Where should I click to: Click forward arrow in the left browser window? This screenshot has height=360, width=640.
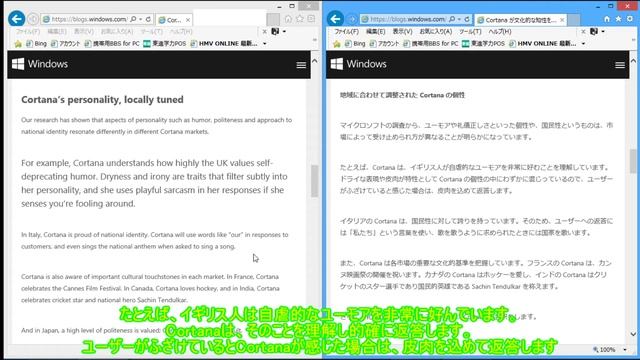coord(33,19)
